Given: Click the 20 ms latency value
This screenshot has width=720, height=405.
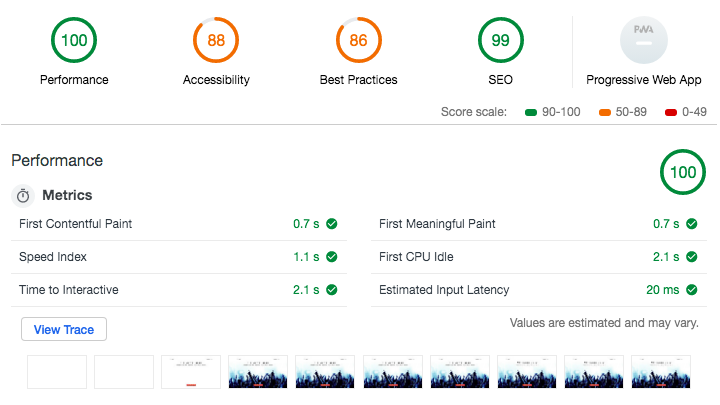Looking at the screenshot, I should tap(663, 290).
